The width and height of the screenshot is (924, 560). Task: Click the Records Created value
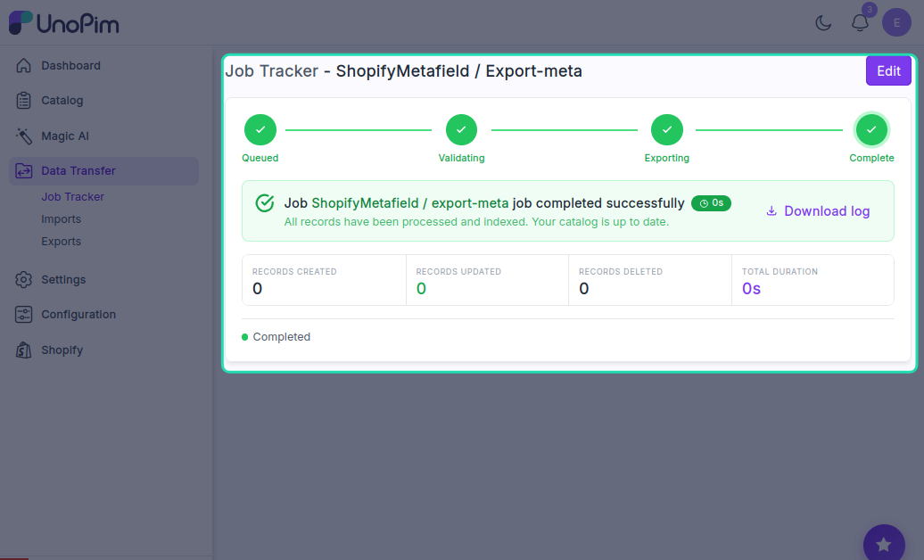click(x=258, y=289)
